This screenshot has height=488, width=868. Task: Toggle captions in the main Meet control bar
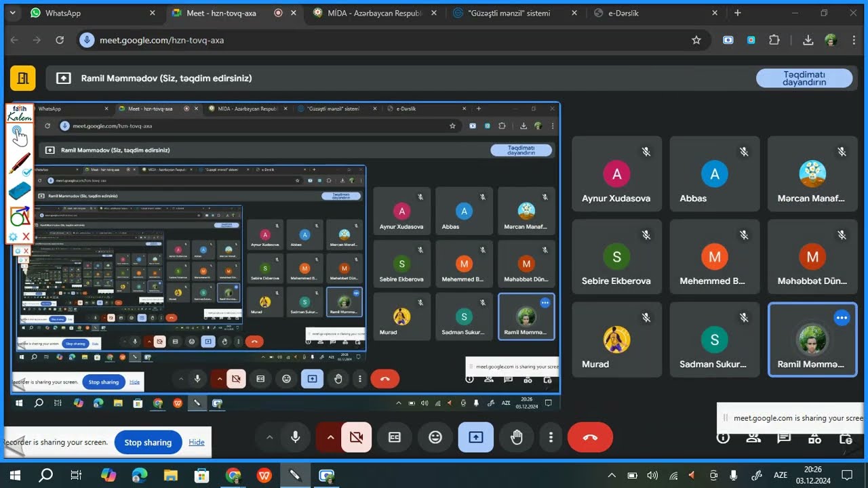point(395,437)
